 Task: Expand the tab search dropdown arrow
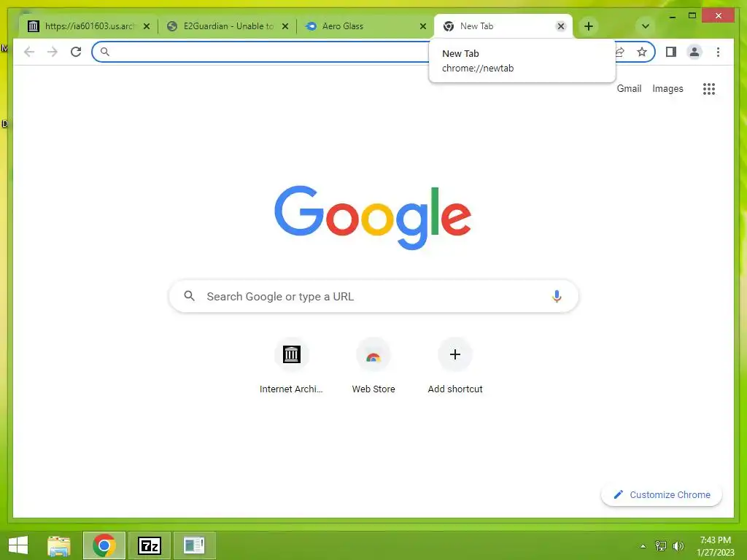[x=646, y=26]
